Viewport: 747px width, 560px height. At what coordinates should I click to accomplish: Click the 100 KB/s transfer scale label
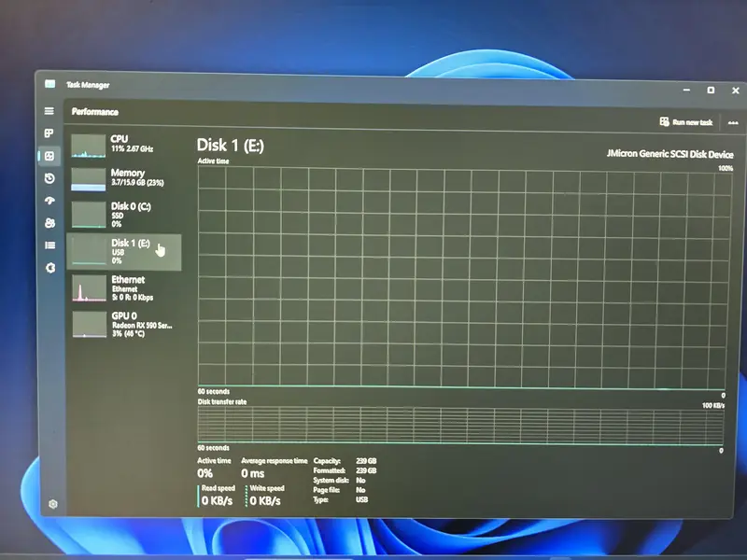coord(713,405)
